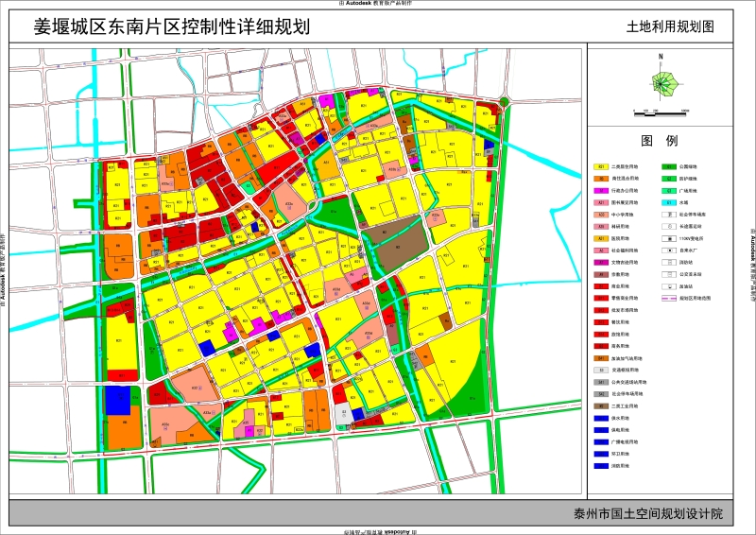Click the map title 姜堰城区东南片区控制性详细规划

tap(171, 26)
